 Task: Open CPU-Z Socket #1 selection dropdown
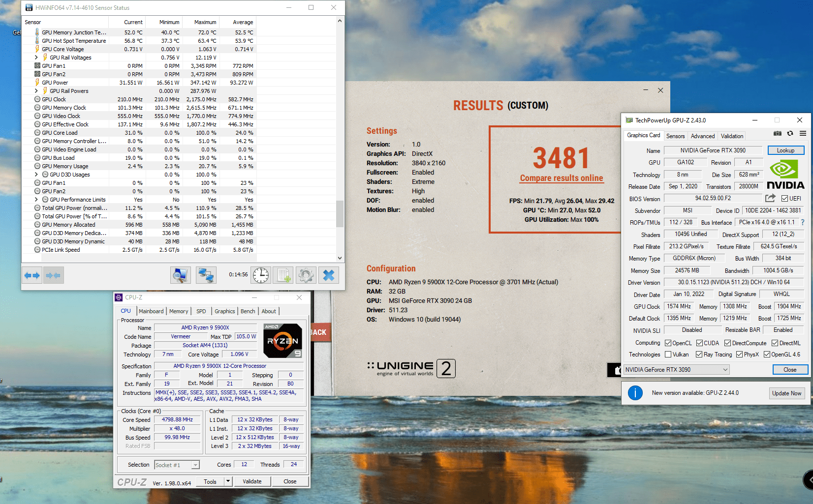click(177, 465)
